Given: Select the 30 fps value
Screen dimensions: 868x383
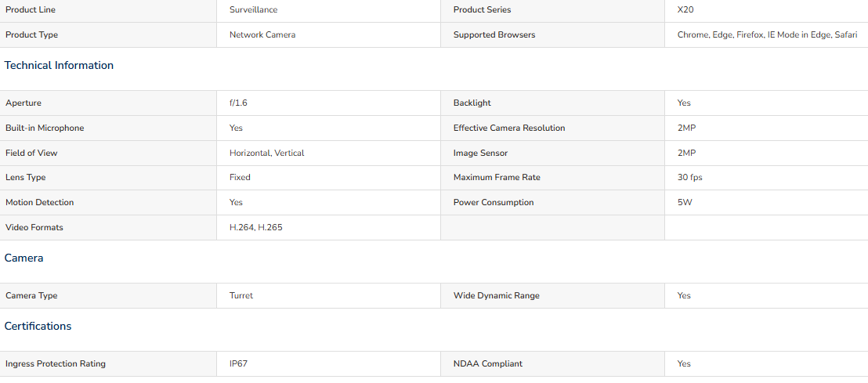Looking at the screenshot, I should [689, 178].
